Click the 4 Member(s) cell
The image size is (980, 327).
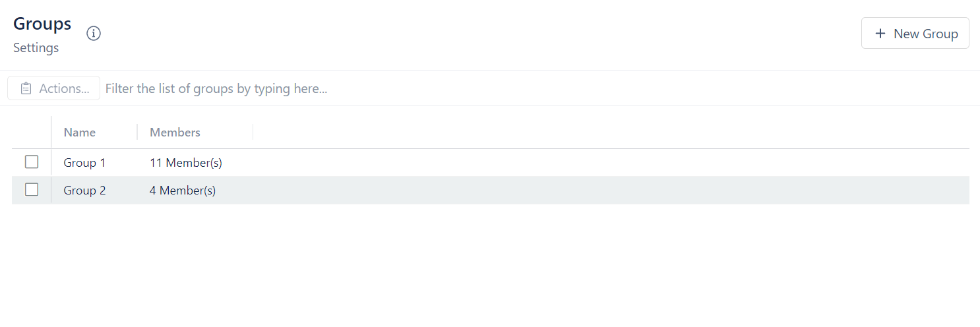coord(183,191)
